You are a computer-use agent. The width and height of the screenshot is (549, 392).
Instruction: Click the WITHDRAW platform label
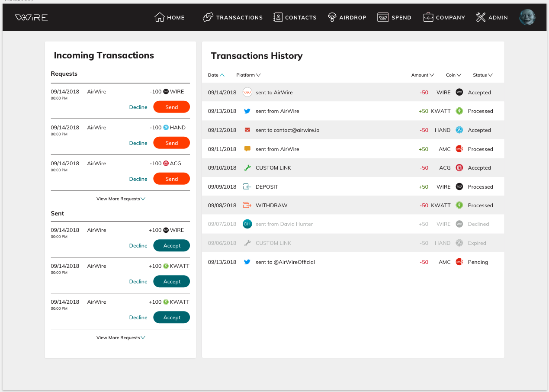pos(272,206)
